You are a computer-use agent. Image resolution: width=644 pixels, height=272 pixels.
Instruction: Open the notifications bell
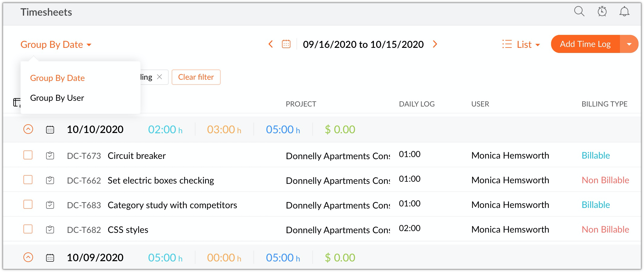(x=624, y=12)
